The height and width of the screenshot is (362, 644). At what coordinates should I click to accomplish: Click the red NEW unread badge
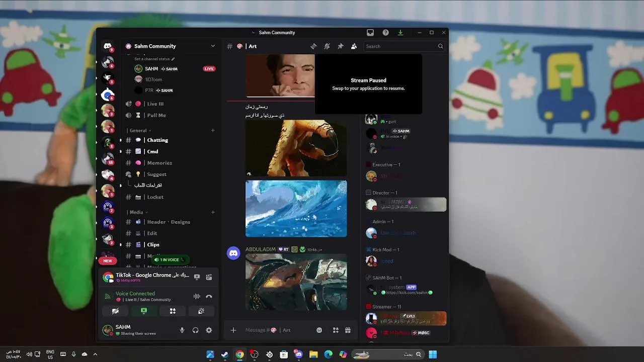pos(108,260)
